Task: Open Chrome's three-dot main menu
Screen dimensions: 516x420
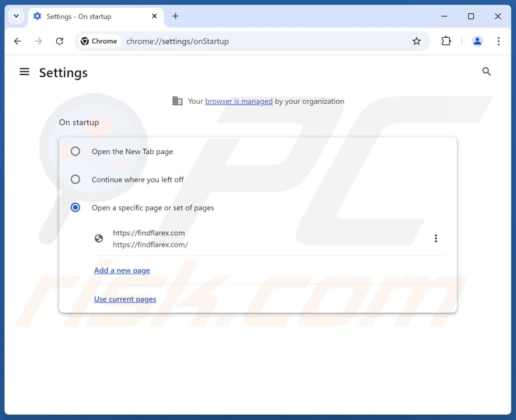Action: (x=498, y=41)
